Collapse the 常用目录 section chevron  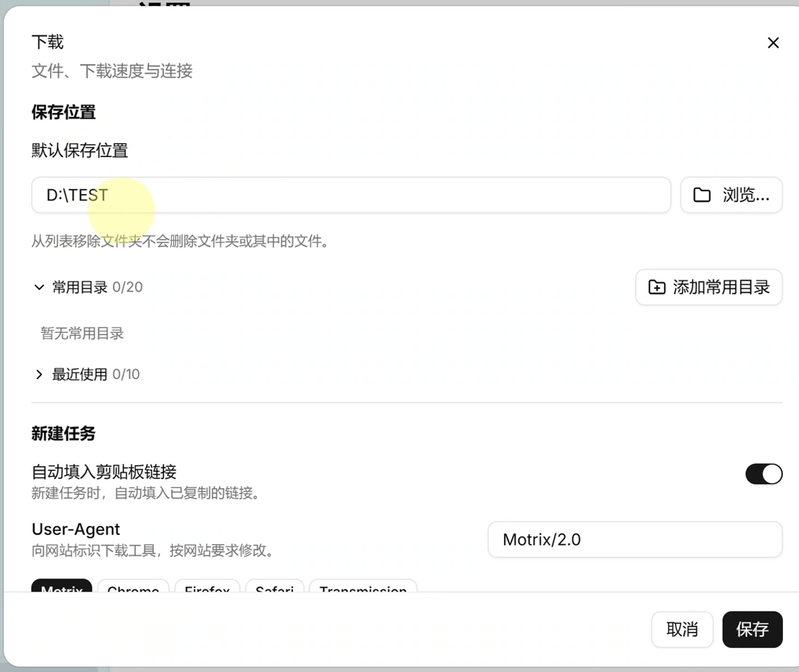pos(39,287)
